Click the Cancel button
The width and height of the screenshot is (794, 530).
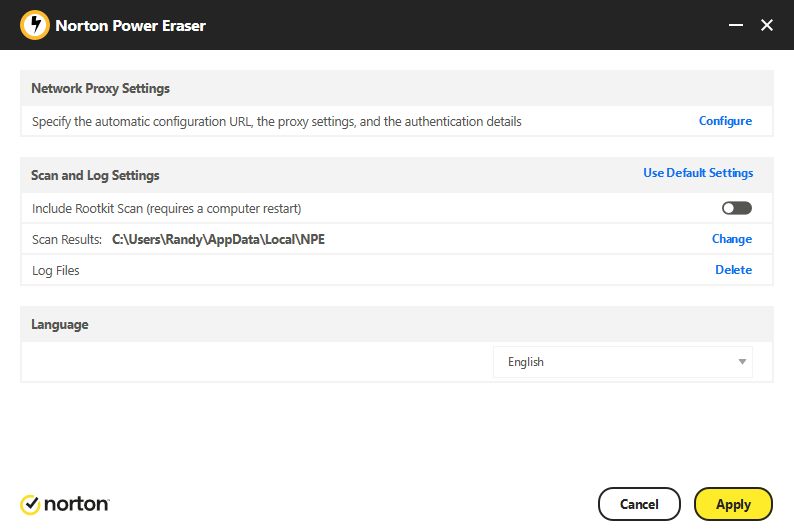point(639,504)
